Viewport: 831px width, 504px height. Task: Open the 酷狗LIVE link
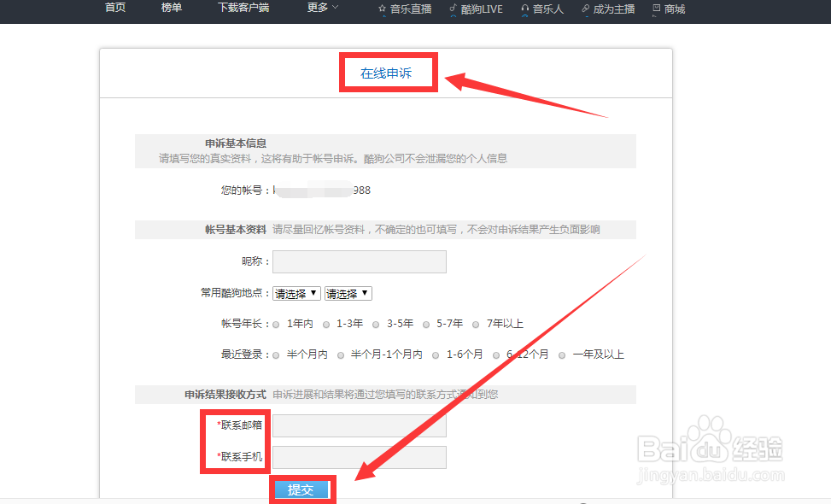tap(482, 9)
